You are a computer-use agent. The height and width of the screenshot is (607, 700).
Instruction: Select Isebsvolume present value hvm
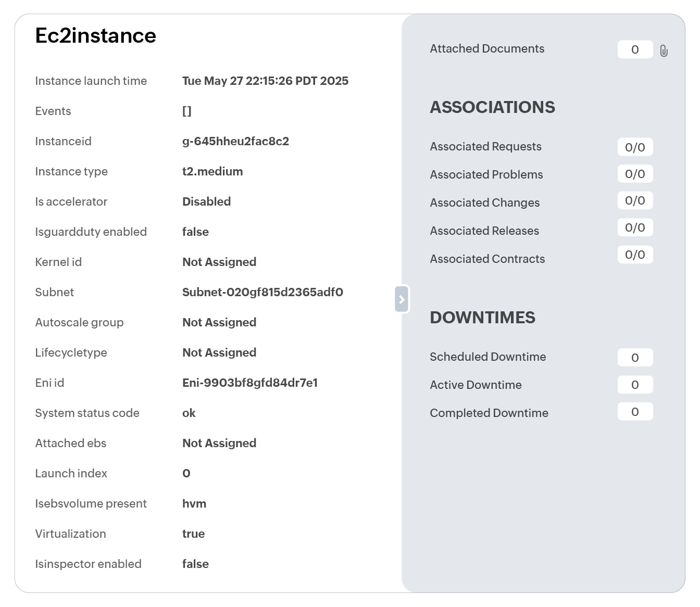194,503
